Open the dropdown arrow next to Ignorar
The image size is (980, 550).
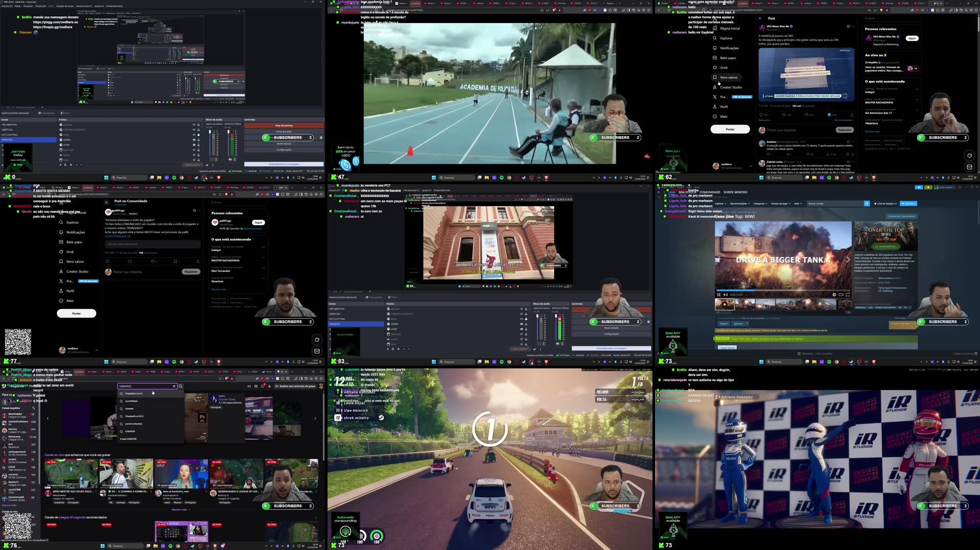point(747,323)
